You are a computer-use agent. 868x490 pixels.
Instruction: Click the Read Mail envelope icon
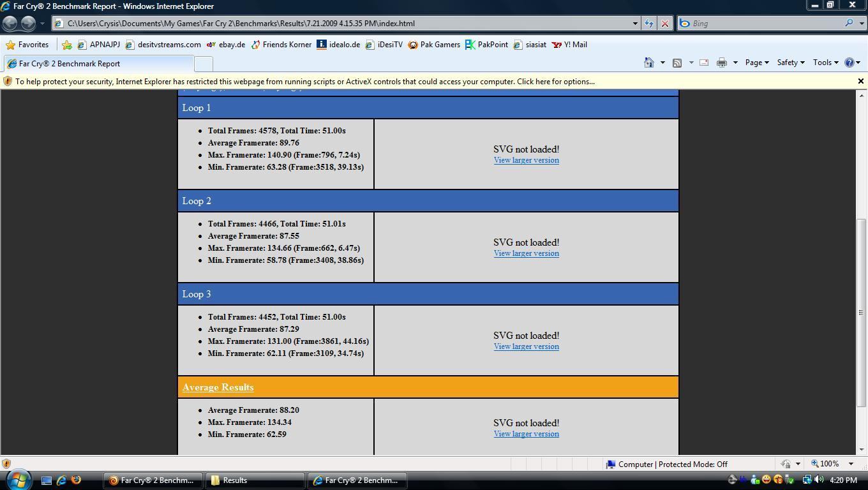704,63
